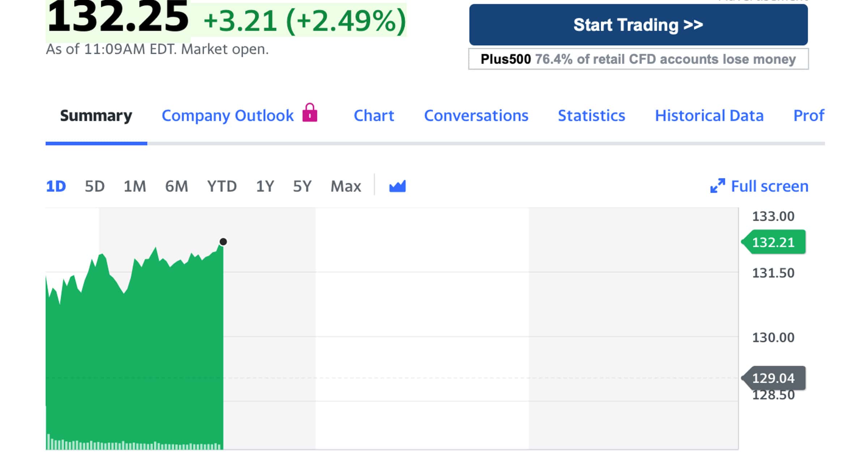Click the Full screen link

click(769, 186)
